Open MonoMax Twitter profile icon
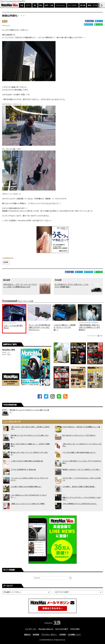Viewport: 105px width, 644px height. pos(46,396)
